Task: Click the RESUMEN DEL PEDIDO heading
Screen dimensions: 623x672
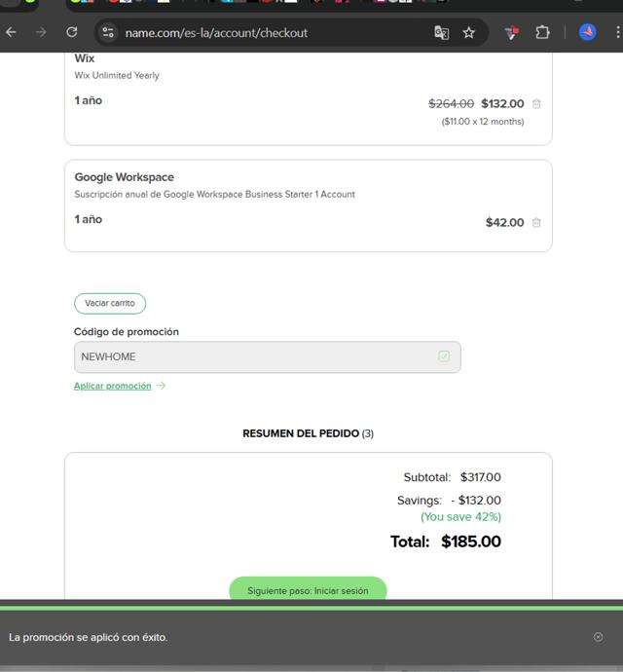Action: [x=308, y=433]
